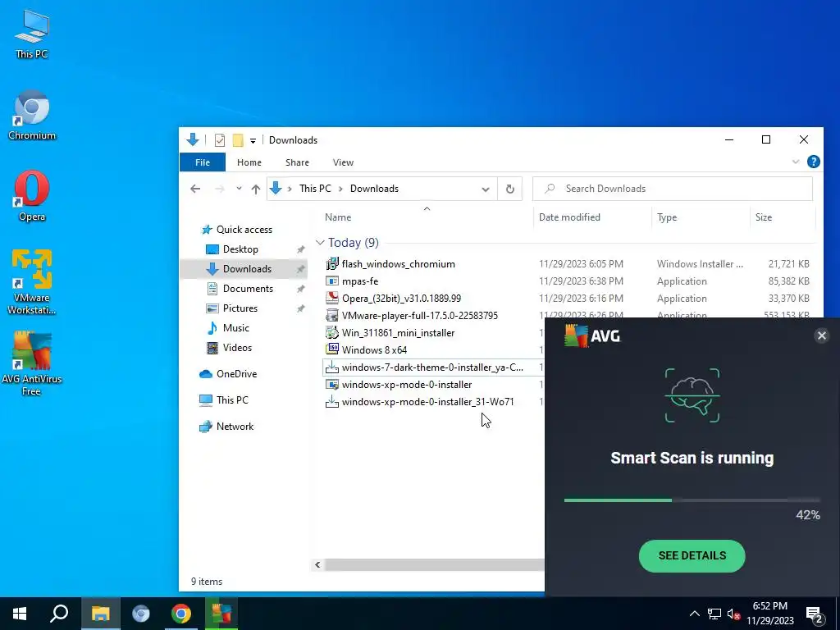Select the windows-7-dark-theme-0-installer file

pyautogui.click(x=432, y=367)
